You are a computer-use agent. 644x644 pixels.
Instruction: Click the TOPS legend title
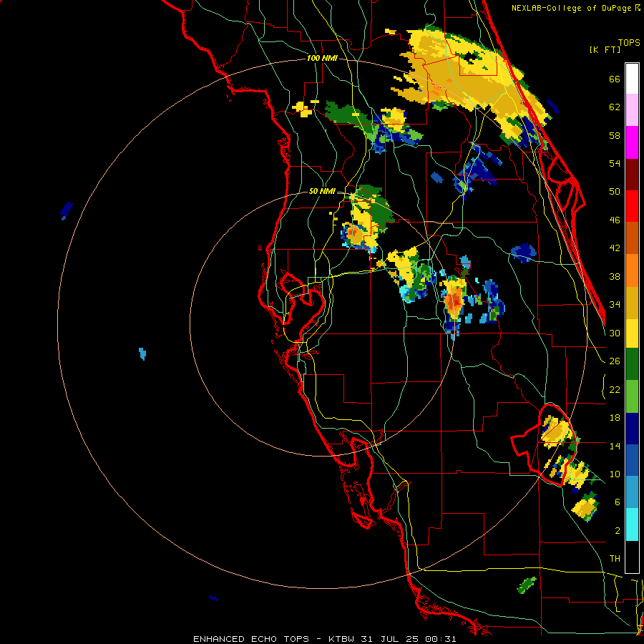629,43
